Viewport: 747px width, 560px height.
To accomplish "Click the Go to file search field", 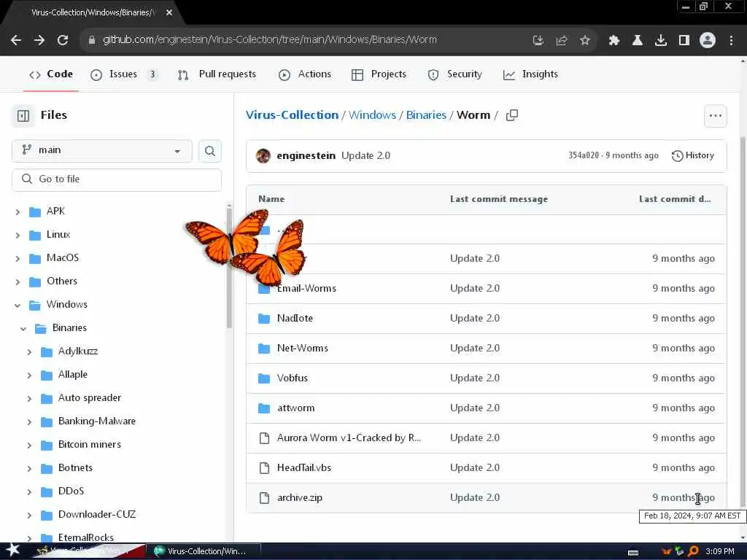I will pos(117,179).
